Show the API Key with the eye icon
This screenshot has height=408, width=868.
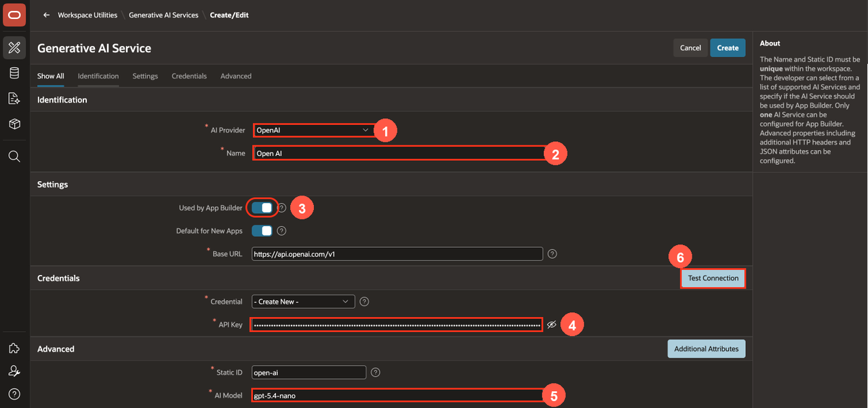(551, 325)
